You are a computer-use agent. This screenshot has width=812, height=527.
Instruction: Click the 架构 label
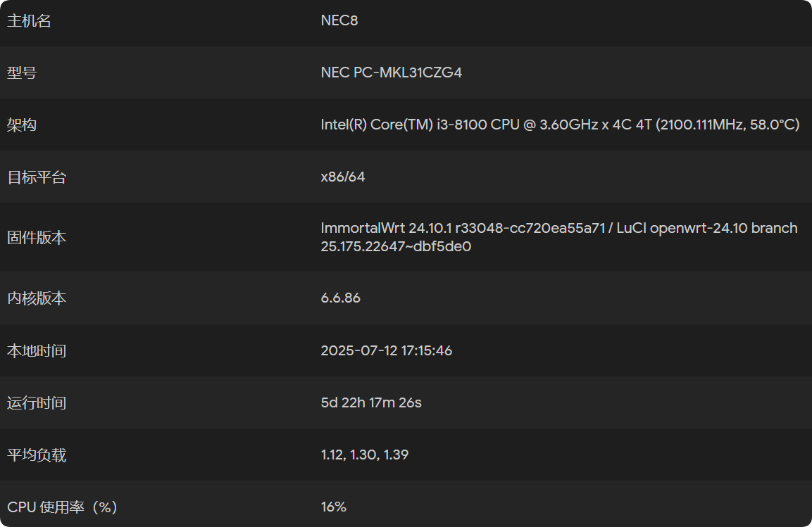(x=22, y=125)
